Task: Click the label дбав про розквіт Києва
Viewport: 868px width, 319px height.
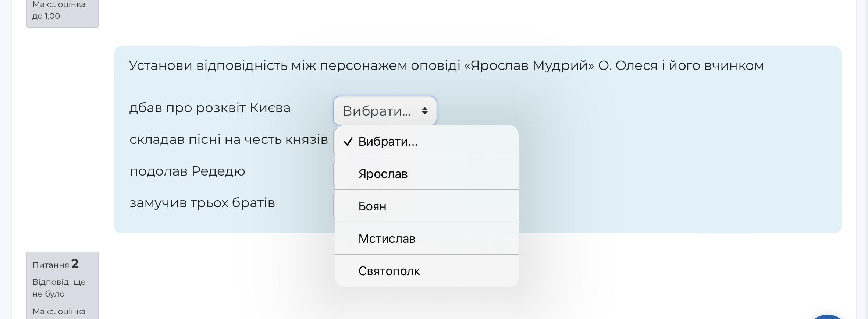Action: [x=210, y=108]
